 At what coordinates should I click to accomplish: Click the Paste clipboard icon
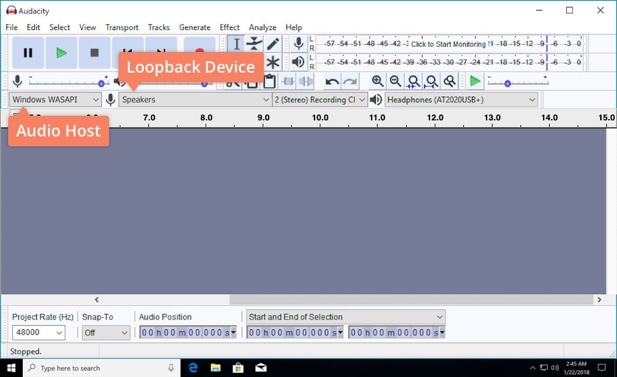(x=269, y=82)
